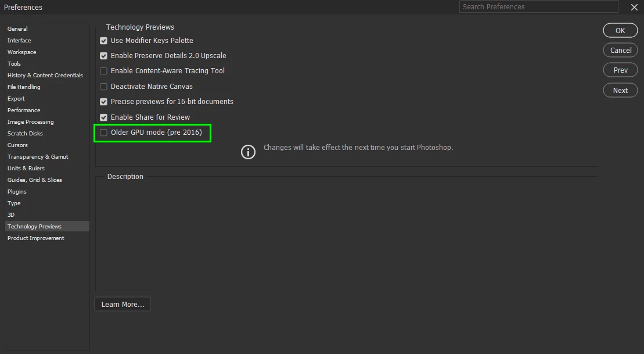Select History & Content Credentials
Viewport: 644px width, 354px height.
pyautogui.click(x=47, y=75)
